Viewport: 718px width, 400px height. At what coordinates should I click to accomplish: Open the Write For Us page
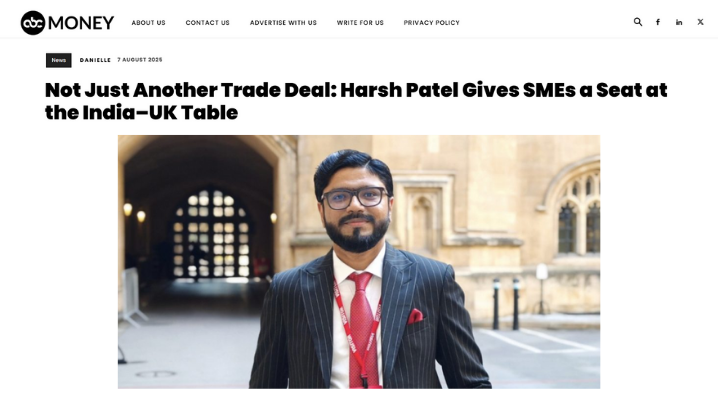[x=360, y=22]
